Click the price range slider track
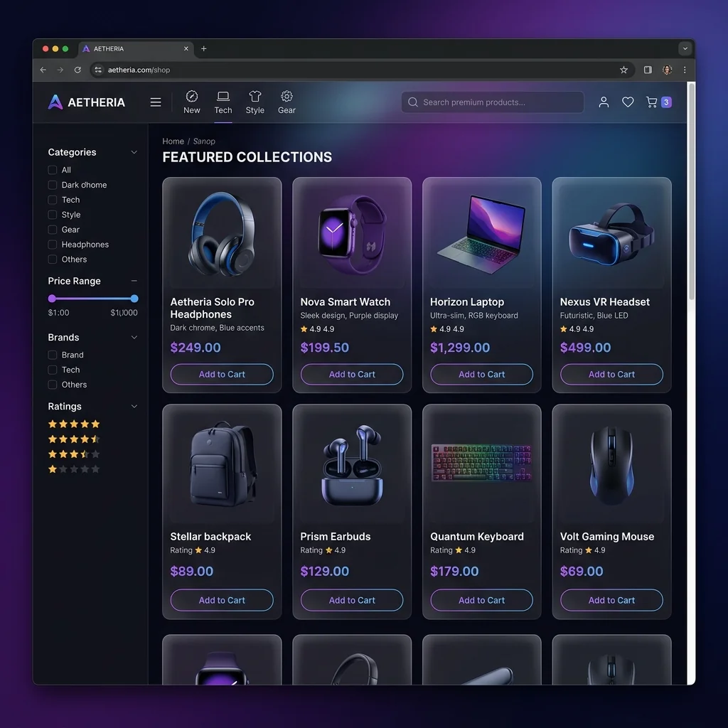 (93, 299)
